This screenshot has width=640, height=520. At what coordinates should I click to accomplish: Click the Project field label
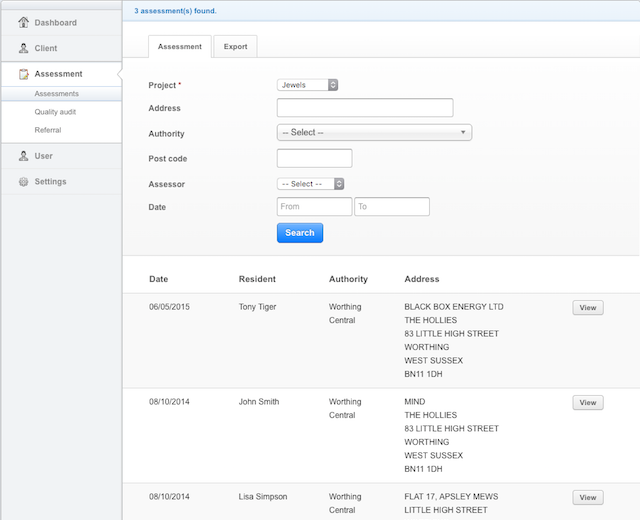[162, 85]
